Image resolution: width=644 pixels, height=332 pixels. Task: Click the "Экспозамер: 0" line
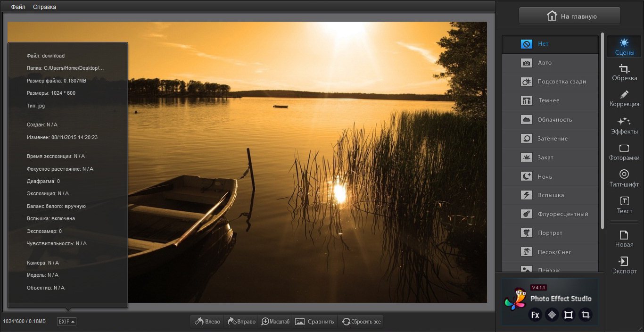pos(44,231)
